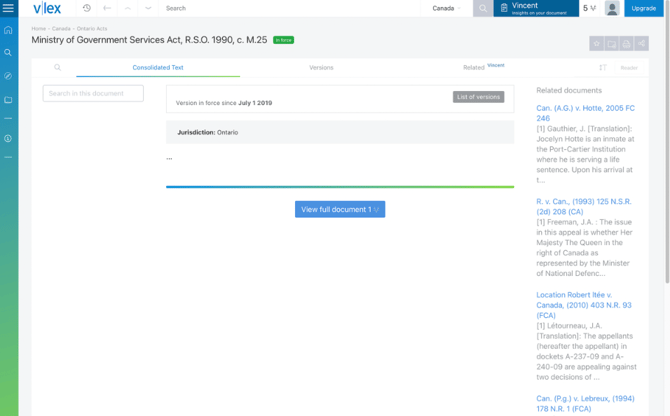This screenshot has height=416, width=670.
Task: Print the document icon
Action: 626,44
